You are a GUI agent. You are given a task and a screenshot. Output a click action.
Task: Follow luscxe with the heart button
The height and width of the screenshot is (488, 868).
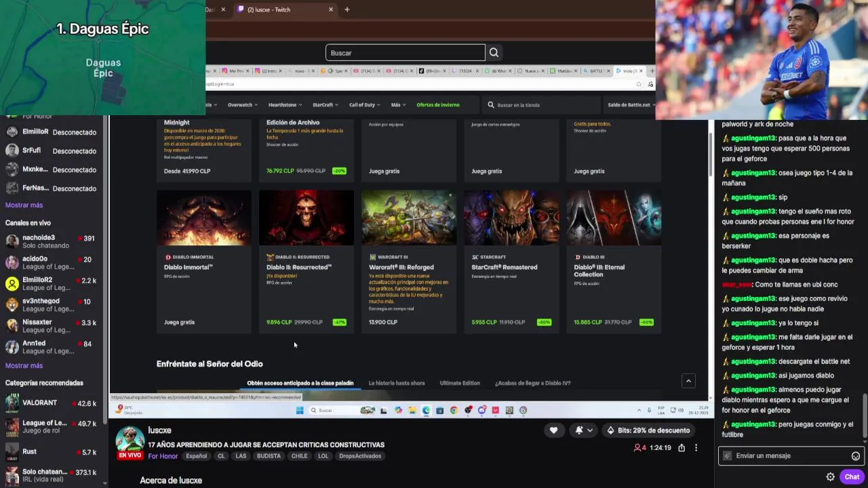click(x=553, y=430)
